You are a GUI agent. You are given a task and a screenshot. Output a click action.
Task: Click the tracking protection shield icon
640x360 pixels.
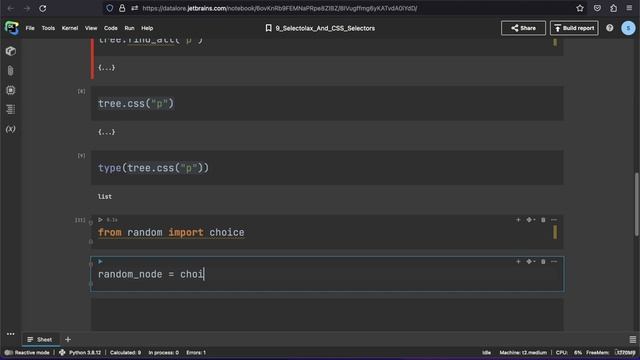[109, 8]
